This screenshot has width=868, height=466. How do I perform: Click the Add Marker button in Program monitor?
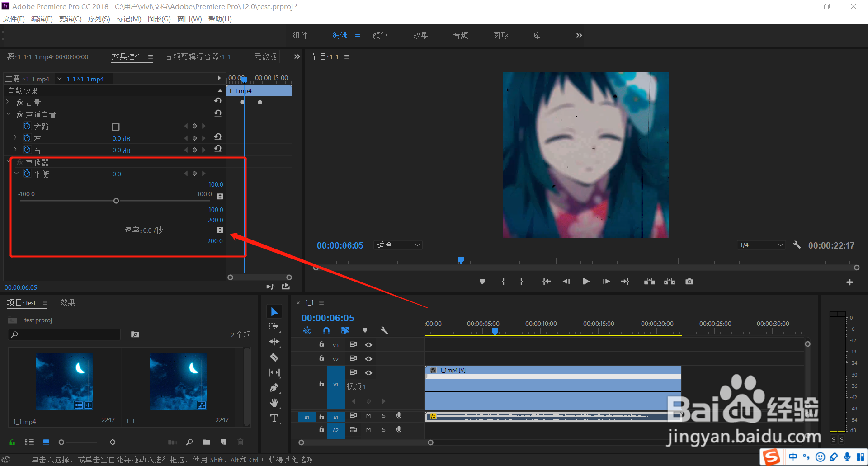(482, 282)
